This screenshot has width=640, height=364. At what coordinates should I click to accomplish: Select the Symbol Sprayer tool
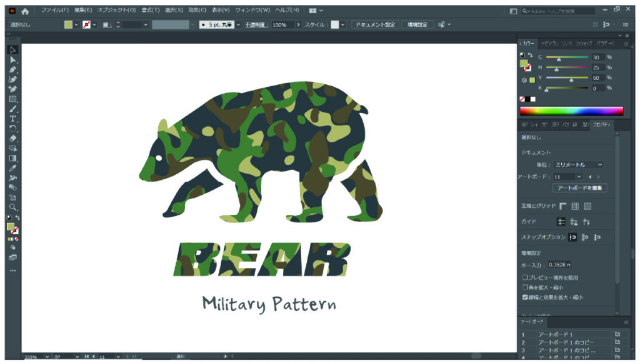point(12,178)
